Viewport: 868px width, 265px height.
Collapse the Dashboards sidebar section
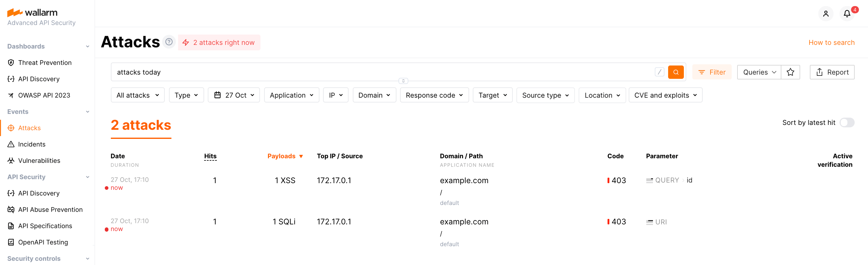[87, 46]
